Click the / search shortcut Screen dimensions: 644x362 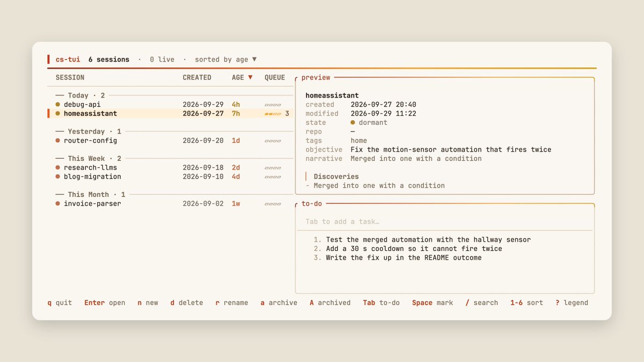[x=481, y=303]
